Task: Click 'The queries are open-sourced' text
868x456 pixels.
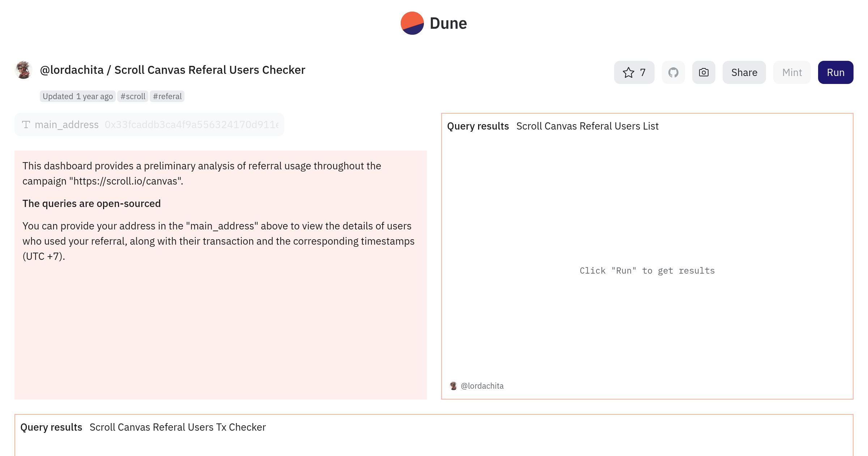Action: pyautogui.click(x=92, y=203)
